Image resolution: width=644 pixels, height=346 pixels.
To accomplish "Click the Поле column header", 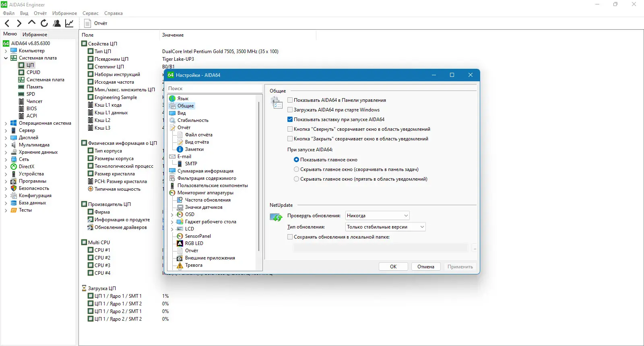I will pyautogui.click(x=119, y=35).
